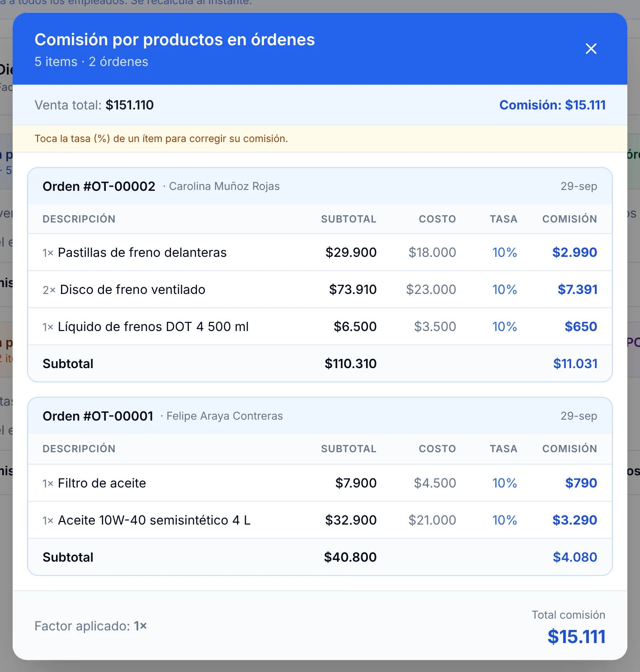Click the Venta total $151.110 figure

point(130,105)
